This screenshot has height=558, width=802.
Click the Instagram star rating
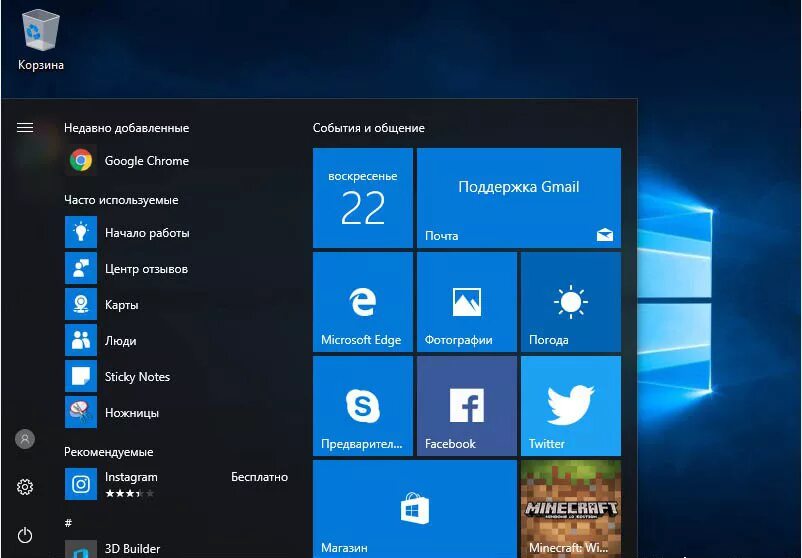tap(129, 494)
